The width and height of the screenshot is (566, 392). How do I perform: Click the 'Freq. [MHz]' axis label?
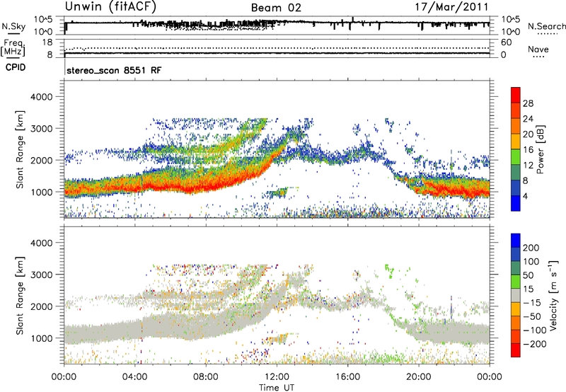click(13, 47)
